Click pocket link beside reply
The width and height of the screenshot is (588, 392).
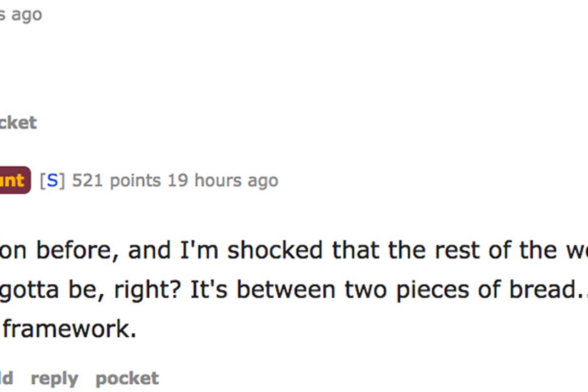[127, 378]
